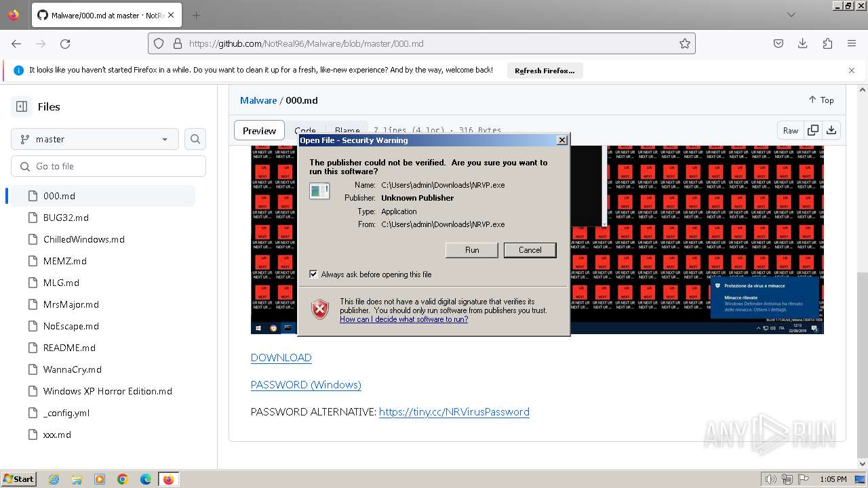Reload the current page
Image resolution: width=868 pixels, height=488 pixels.
tap(65, 43)
